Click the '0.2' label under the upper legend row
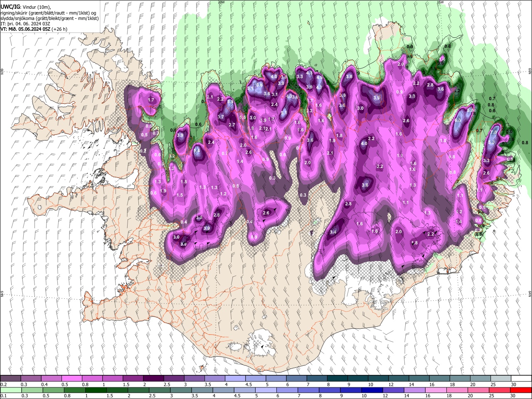 pos(4,384)
